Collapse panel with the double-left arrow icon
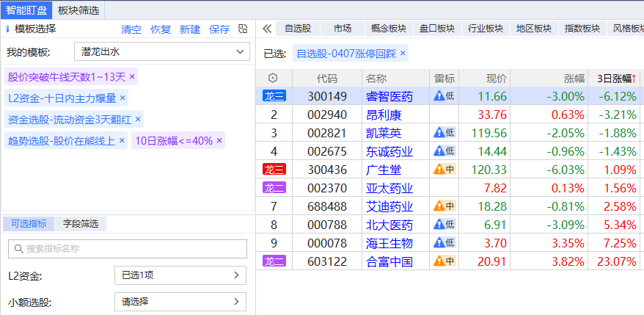This screenshot has width=644, height=315. click(x=267, y=29)
